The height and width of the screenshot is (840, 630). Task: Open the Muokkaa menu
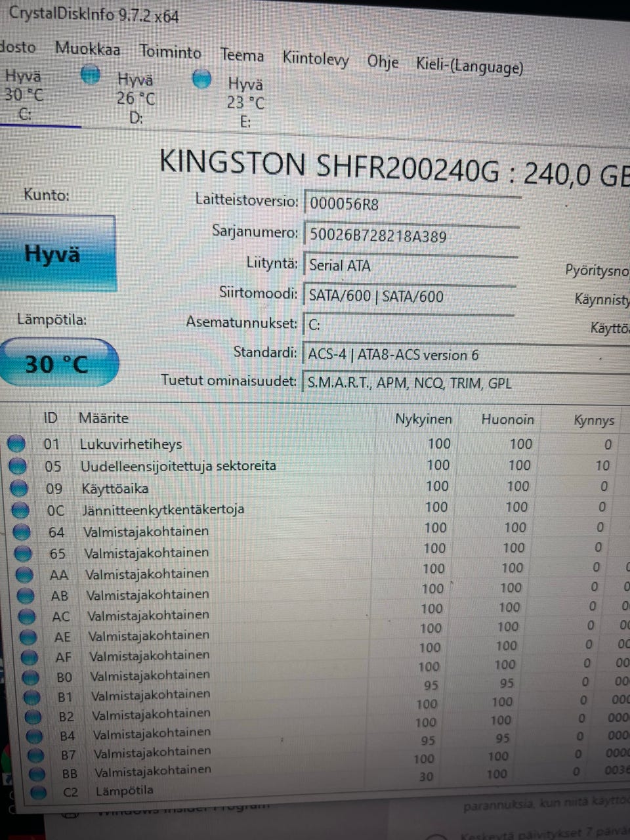tap(87, 49)
